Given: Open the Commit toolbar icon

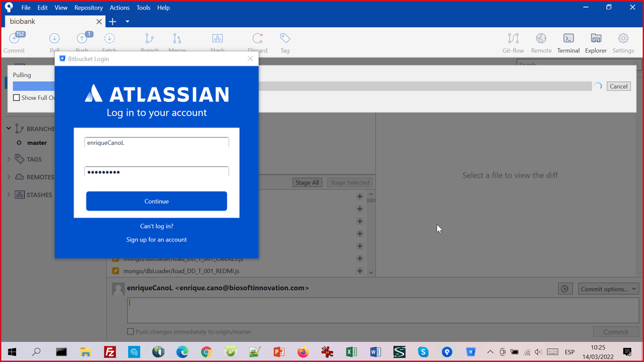Looking at the screenshot, I should point(14,43).
